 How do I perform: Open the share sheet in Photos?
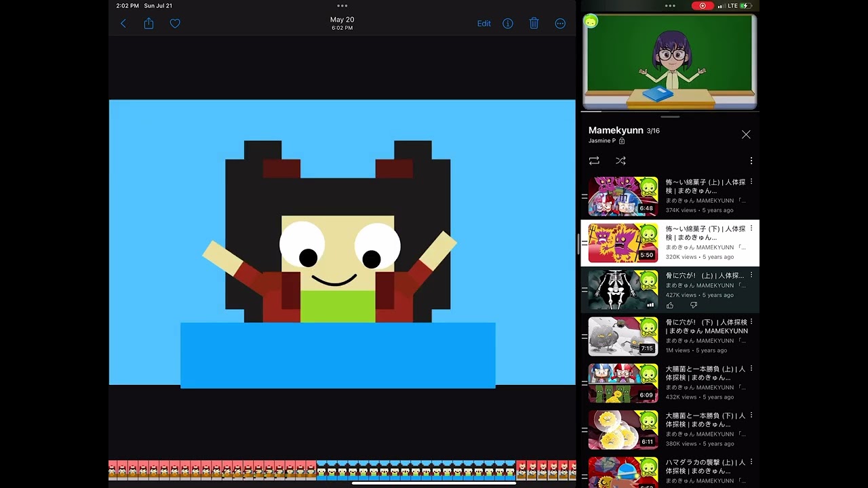click(149, 24)
